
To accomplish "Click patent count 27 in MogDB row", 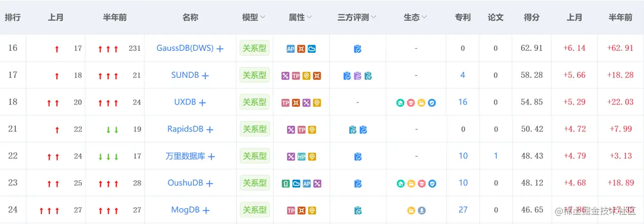I will [x=463, y=210].
